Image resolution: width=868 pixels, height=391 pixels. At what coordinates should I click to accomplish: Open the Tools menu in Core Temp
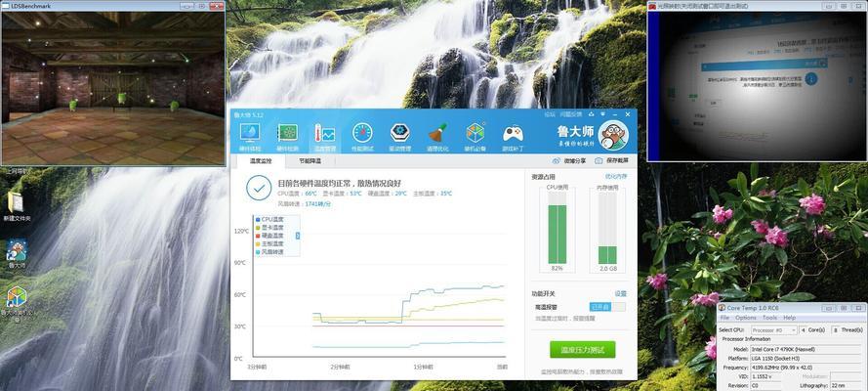coord(770,318)
